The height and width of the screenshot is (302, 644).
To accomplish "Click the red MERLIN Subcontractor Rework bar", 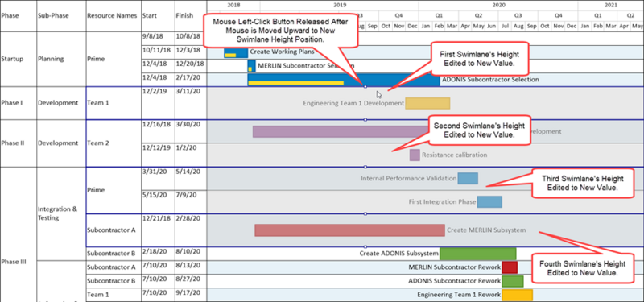I will 510,267.
